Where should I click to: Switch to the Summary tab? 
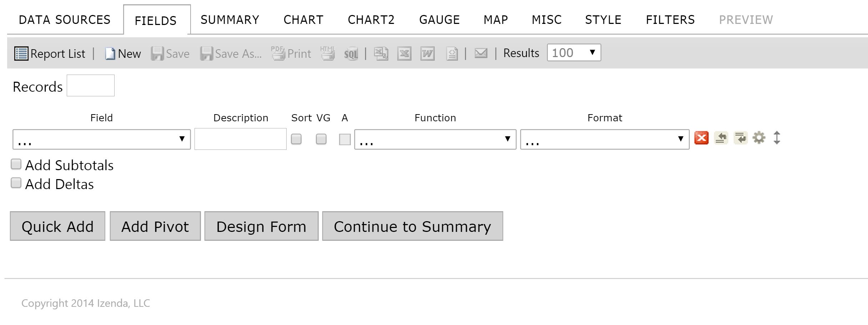230,20
